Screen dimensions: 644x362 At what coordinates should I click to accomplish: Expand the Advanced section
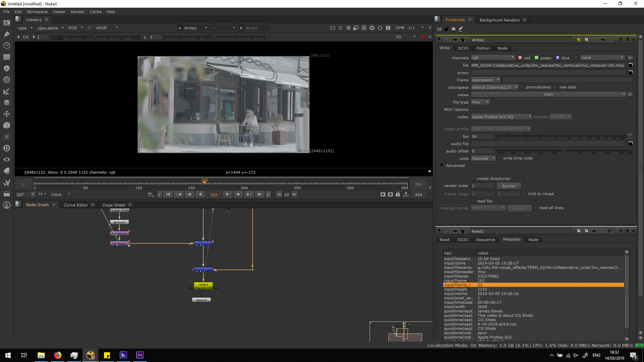coord(442,165)
